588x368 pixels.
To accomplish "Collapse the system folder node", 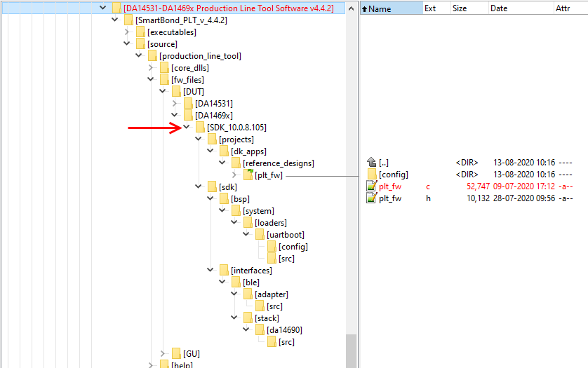I will (222, 210).
